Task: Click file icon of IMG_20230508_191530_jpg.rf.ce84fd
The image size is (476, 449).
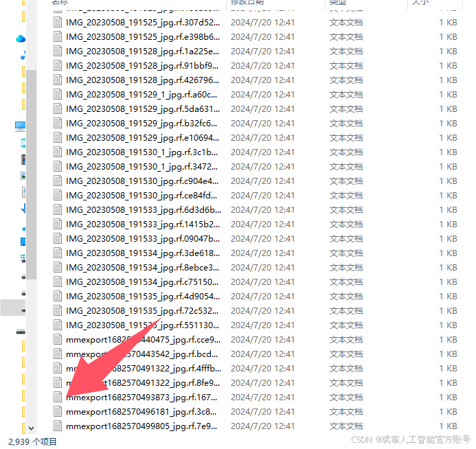Action: (x=58, y=196)
